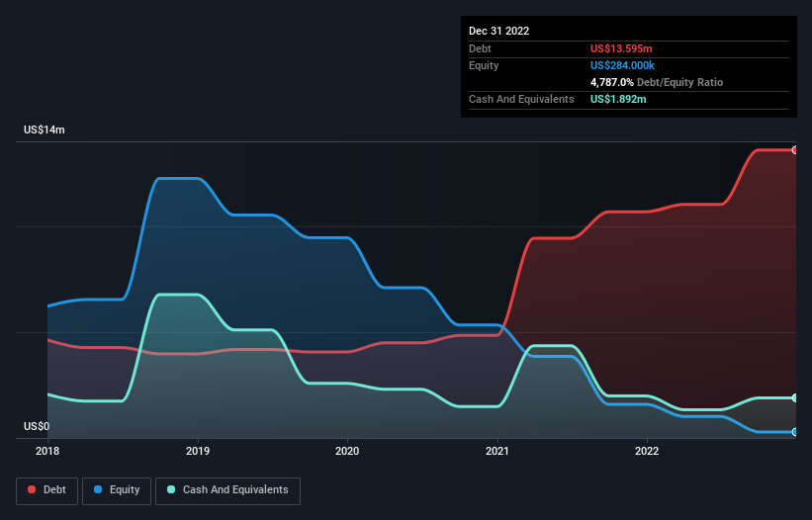812x520 pixels.
Task: Toggle the Debt series legend button
Action: (x=47, y=490)
